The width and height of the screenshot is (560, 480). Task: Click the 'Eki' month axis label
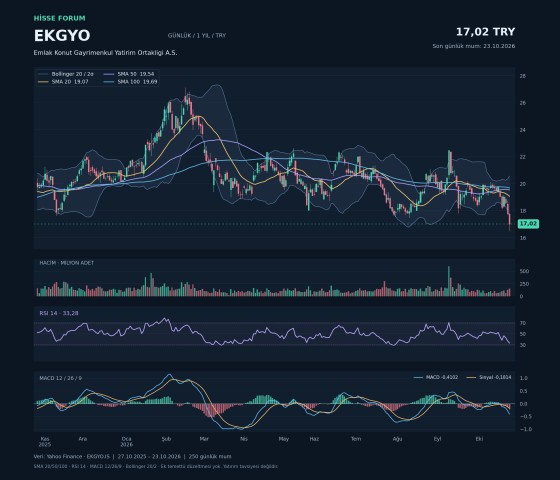coord(479,439)
